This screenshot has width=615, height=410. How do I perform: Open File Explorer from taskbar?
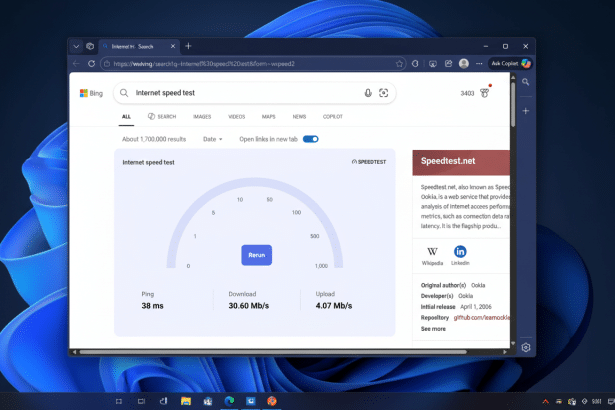pos(186,401)
